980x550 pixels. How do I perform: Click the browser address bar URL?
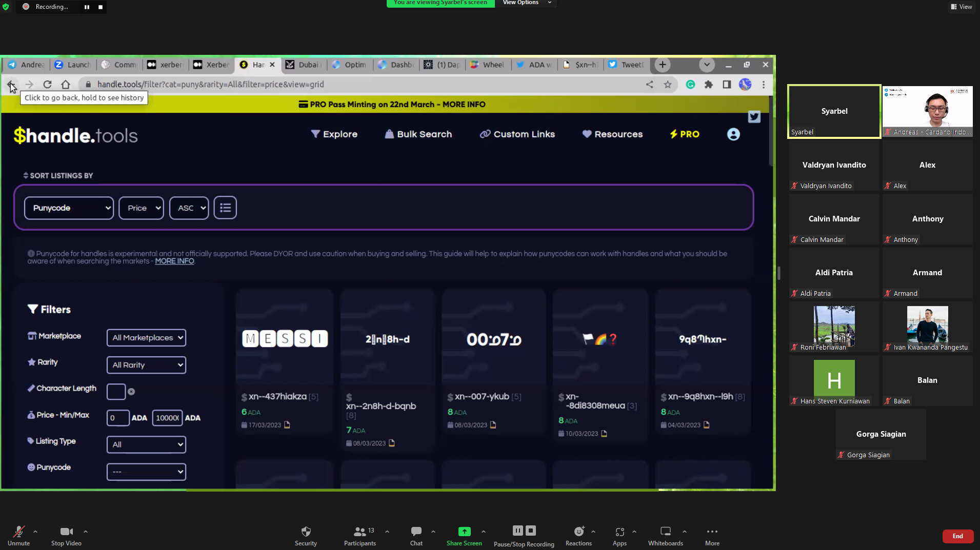210,85
